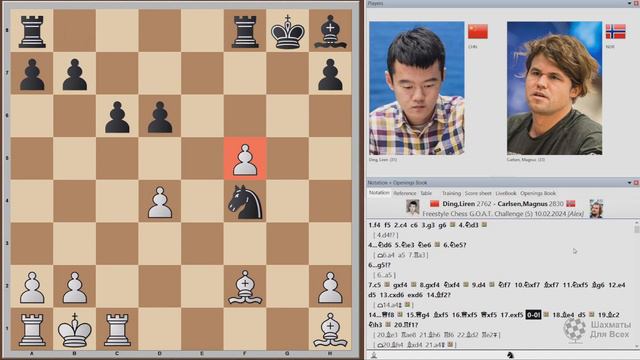Select the white bishop on f2
This screenshot has height=360, width=640.
[x=245, y=287]
